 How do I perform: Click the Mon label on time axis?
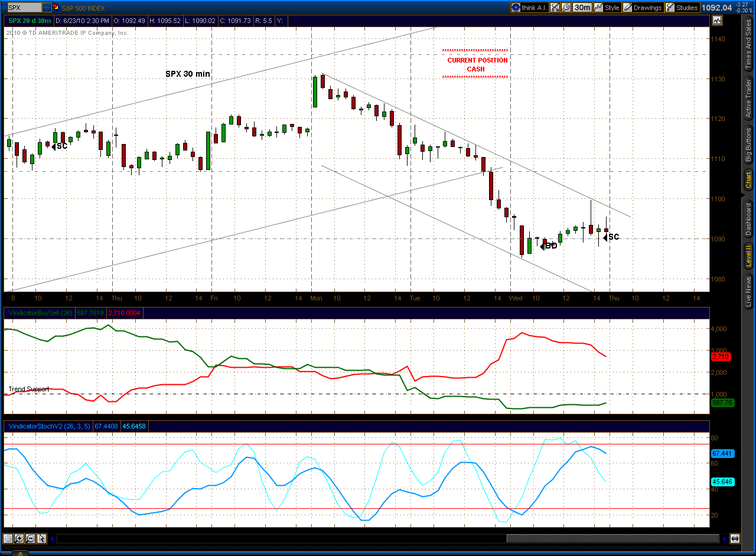(x=316, y=298)
